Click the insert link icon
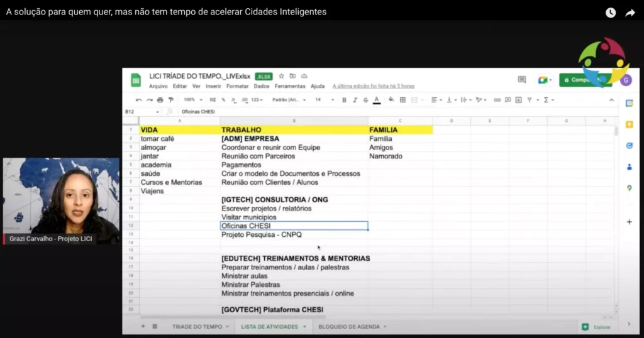 pyautogui.click(x=497, y=100)
